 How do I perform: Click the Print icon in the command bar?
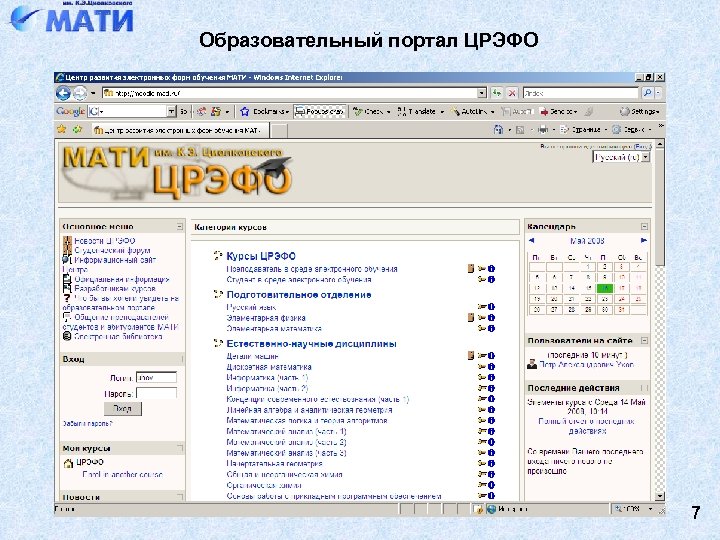pyautogui.click(x=543, y=130)
